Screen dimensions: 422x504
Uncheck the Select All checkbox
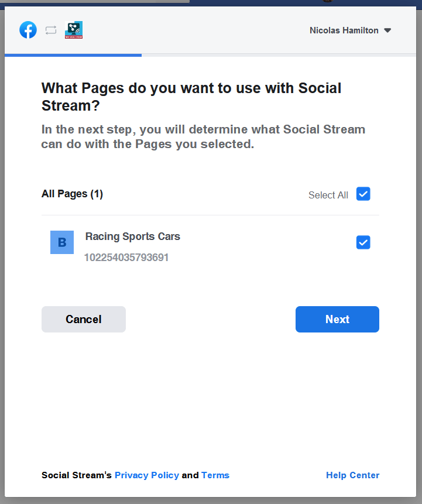pyautogui.click(x=363, y=194)
